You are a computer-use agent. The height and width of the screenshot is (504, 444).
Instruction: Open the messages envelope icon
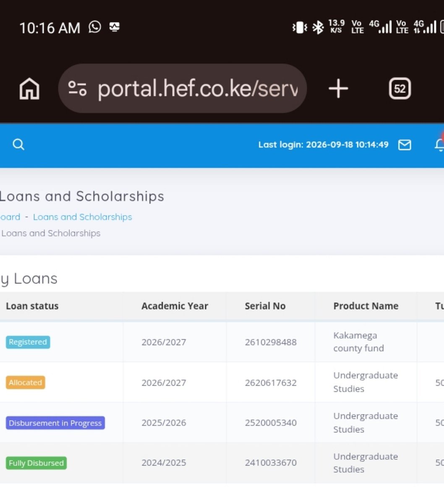[x=405, y=145]
